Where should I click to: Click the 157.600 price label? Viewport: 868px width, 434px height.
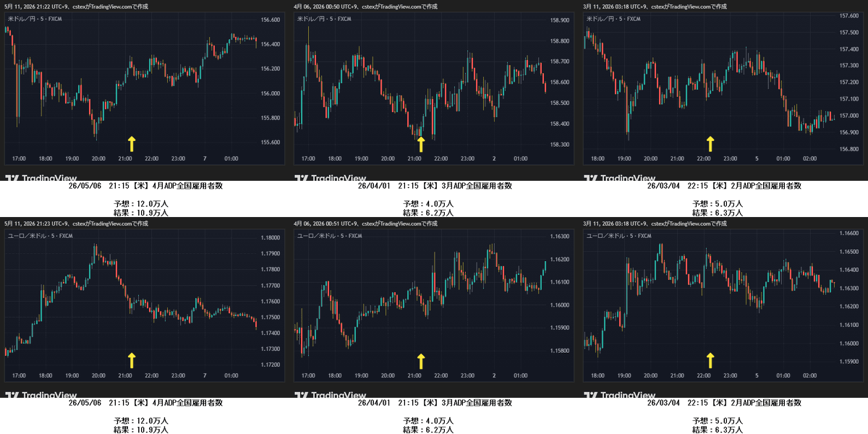848,16
